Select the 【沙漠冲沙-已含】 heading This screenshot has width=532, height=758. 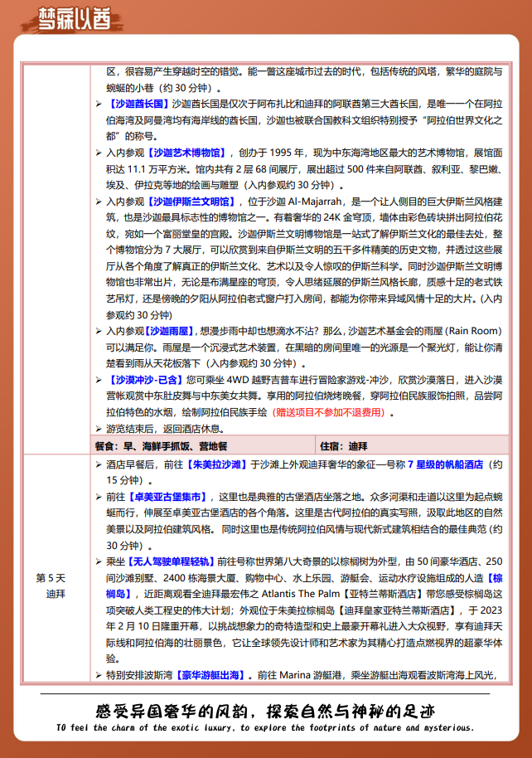click(145, 380)
